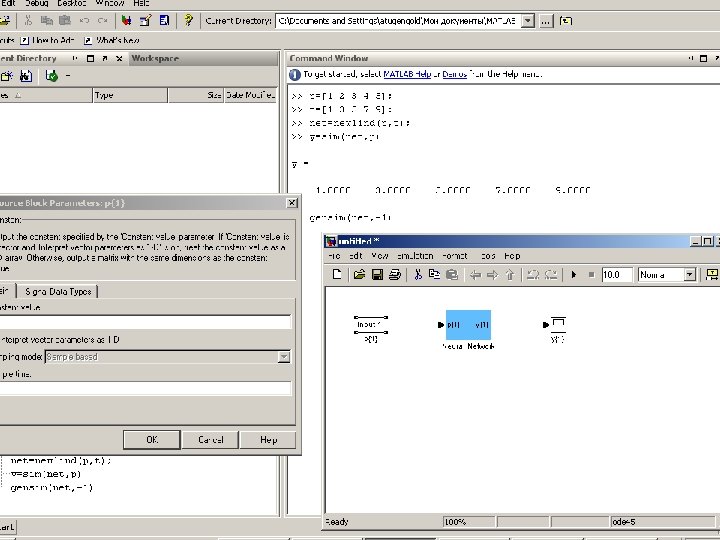
Task: Open GUIDE icon in MATLAB toolbar
Action: 146,20
